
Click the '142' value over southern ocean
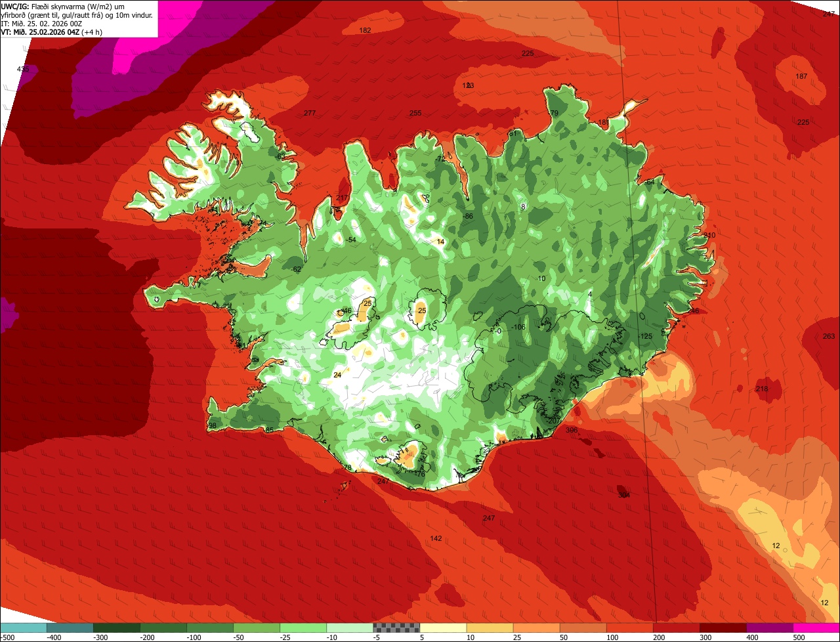(436, 538)
